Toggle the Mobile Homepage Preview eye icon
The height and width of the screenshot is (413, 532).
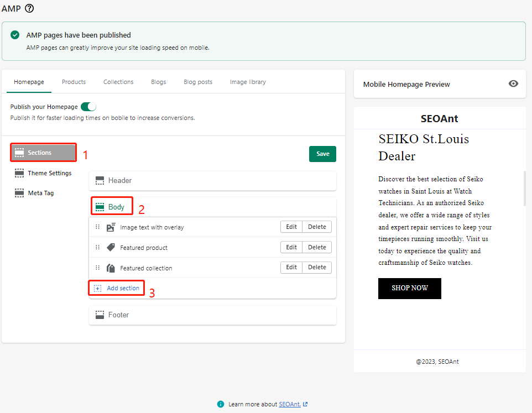point(513,83)
